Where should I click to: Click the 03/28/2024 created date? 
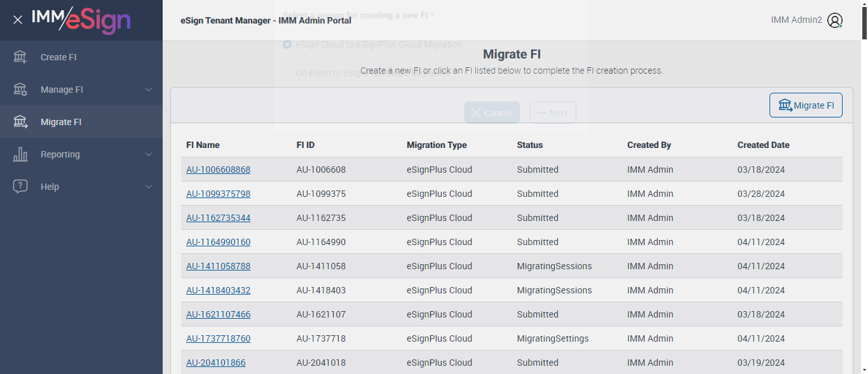pyautogui.click(x=761, y=194)
